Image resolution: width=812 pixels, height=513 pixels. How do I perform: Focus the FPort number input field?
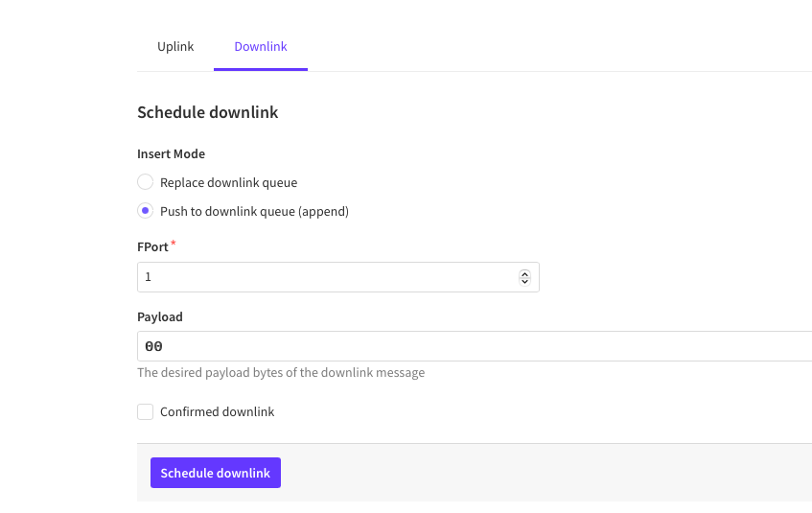tap(326, 277)
